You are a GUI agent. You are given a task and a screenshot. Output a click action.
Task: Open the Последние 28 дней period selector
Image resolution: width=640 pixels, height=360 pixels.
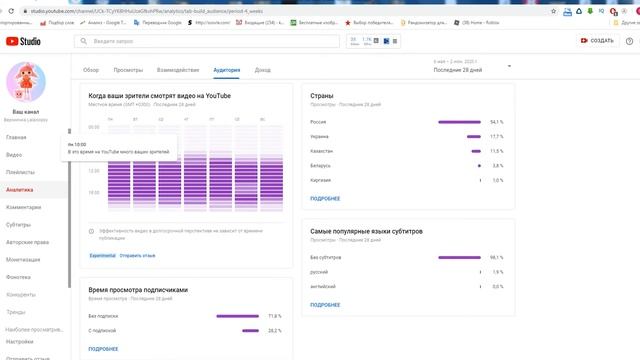tap(472, 66)
